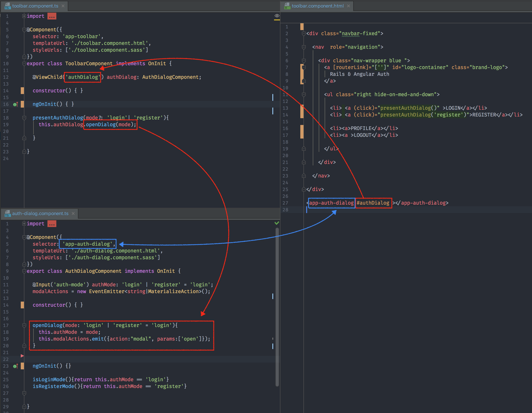Screen dimensions: 532x413
Task: Click the HTML file icon on toolbar.component.html tab
Action: (287, 6)
